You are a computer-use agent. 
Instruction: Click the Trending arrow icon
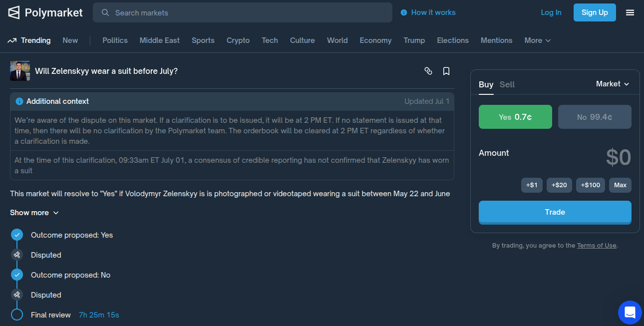pos(12,40)
